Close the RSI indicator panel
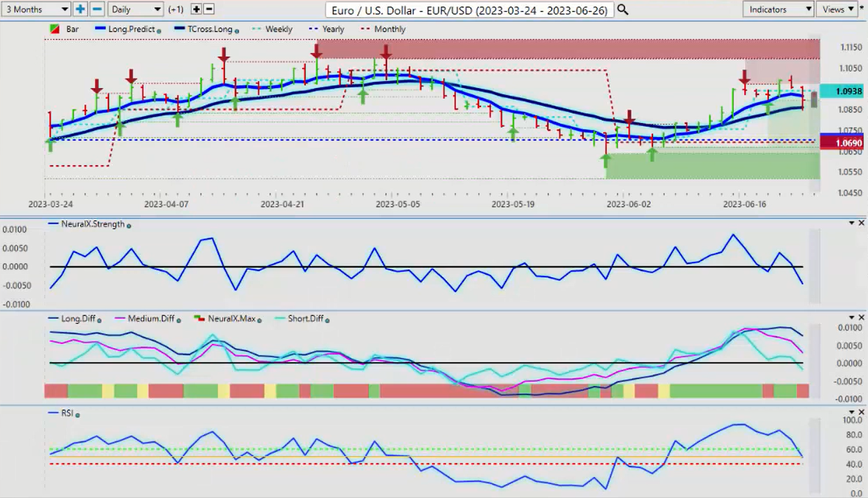This screenshot has height=498, width=868. [861, 412]
